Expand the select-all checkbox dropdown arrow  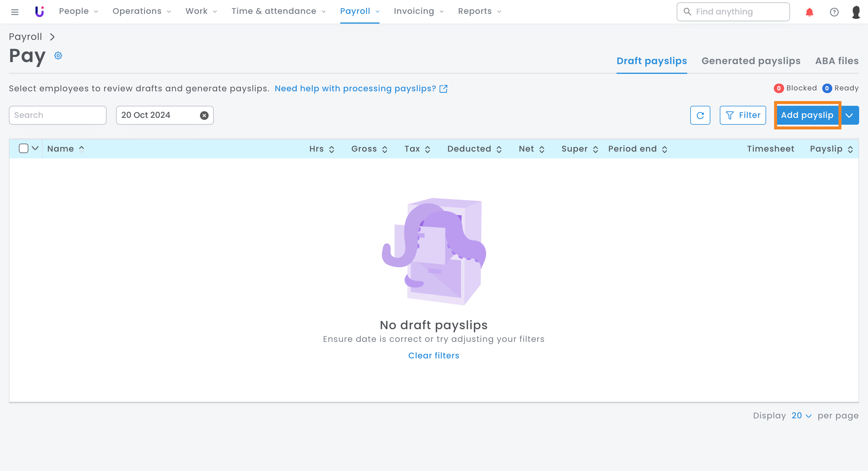point(35,148)
